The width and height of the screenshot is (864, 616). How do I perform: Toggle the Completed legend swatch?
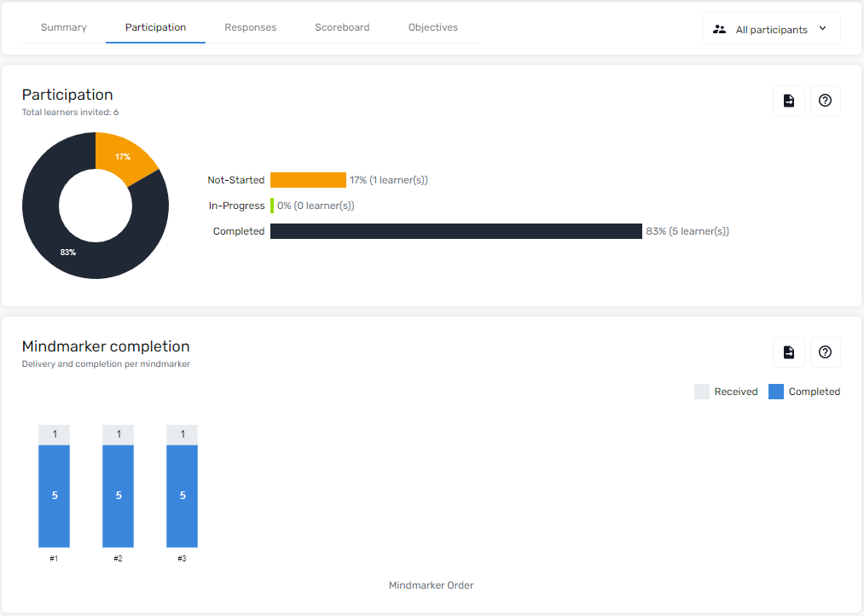coord(776,392)
